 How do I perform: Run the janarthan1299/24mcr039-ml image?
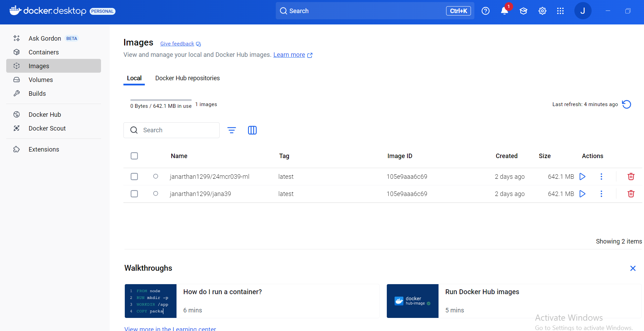tap(582, 177)
